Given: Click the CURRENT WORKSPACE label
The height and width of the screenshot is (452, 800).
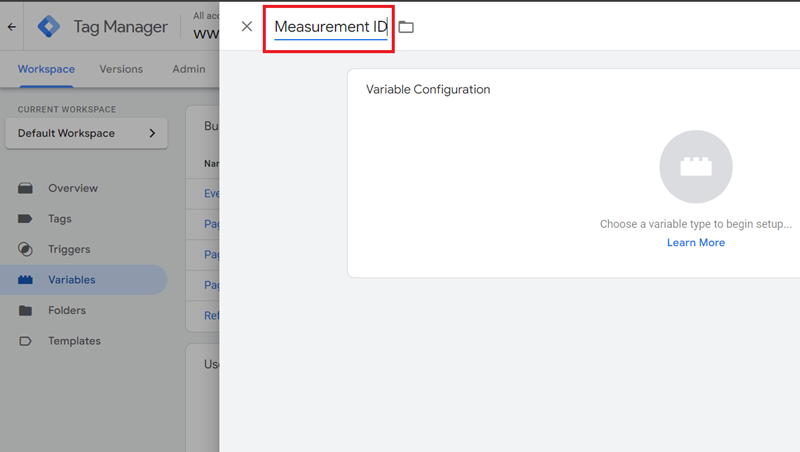Looking at the screenshot, I should [67, 110].
